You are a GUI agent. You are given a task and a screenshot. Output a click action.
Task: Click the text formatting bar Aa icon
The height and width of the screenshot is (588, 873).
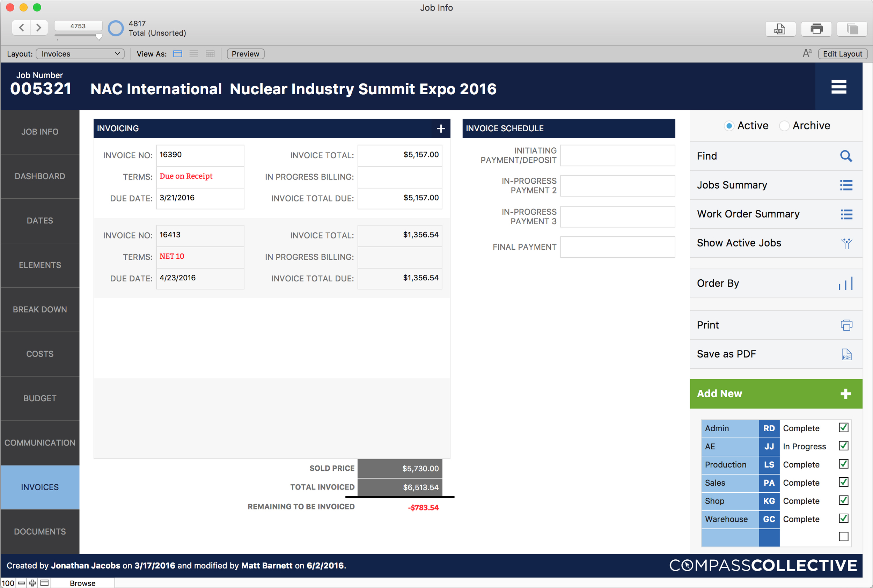click(x=807, y=54)
